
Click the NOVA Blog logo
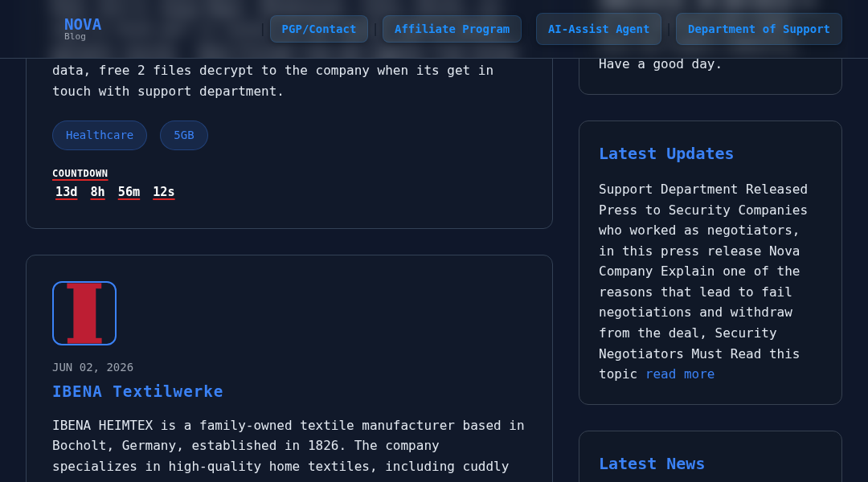tap(83, 29)
